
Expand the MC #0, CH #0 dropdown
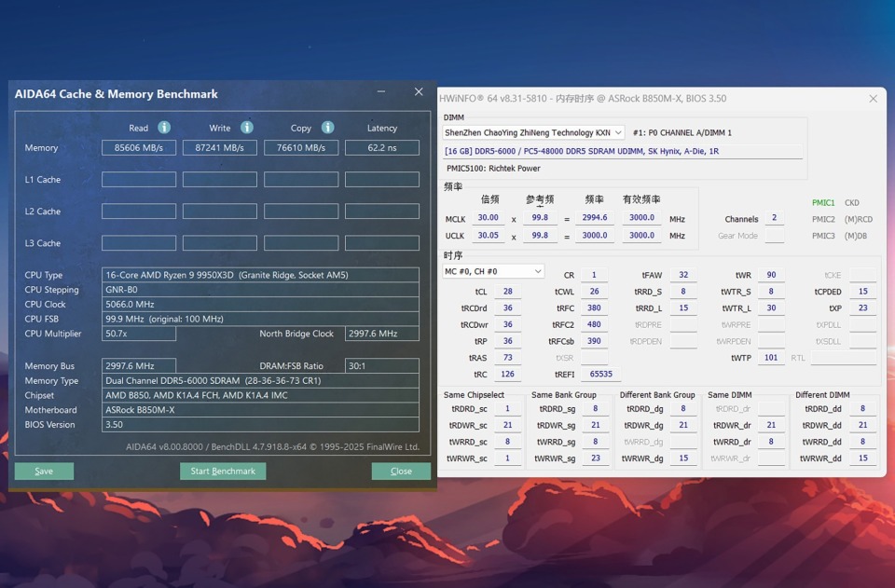(x=492, y=271)
